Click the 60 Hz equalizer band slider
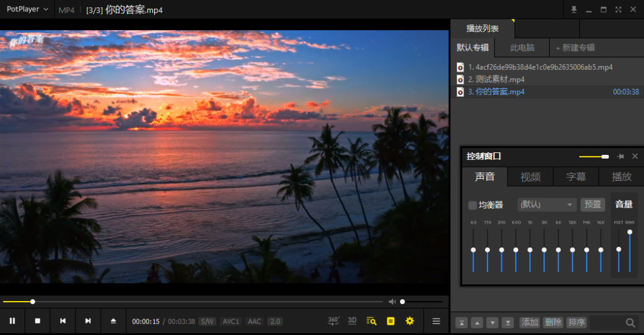 [474, 250]
